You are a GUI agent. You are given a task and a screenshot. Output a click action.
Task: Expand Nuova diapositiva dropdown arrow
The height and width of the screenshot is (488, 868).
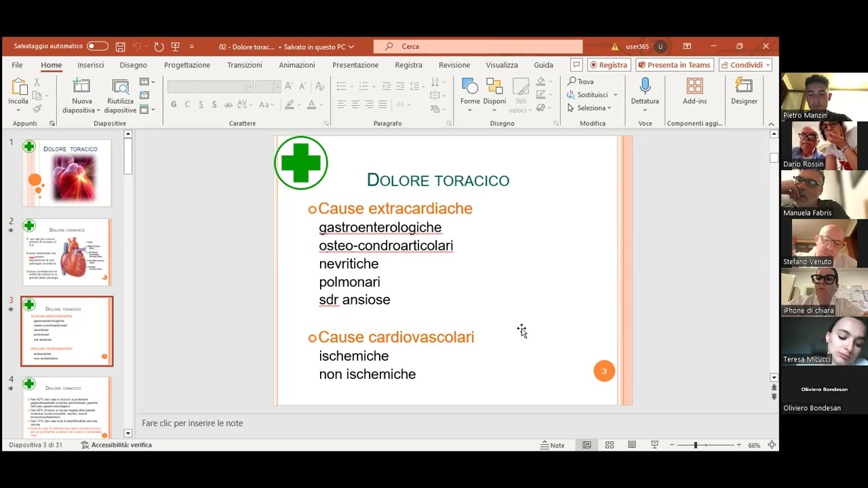98,110
